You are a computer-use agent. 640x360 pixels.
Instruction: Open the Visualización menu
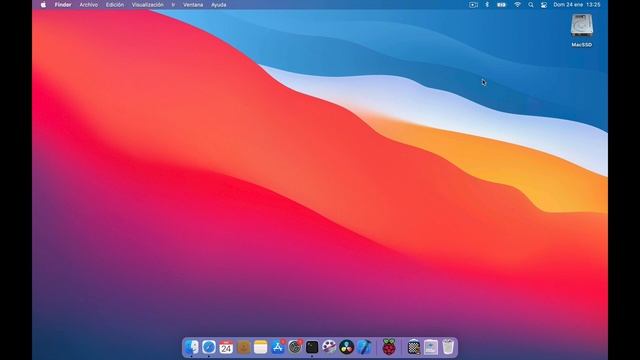(148, 5)
